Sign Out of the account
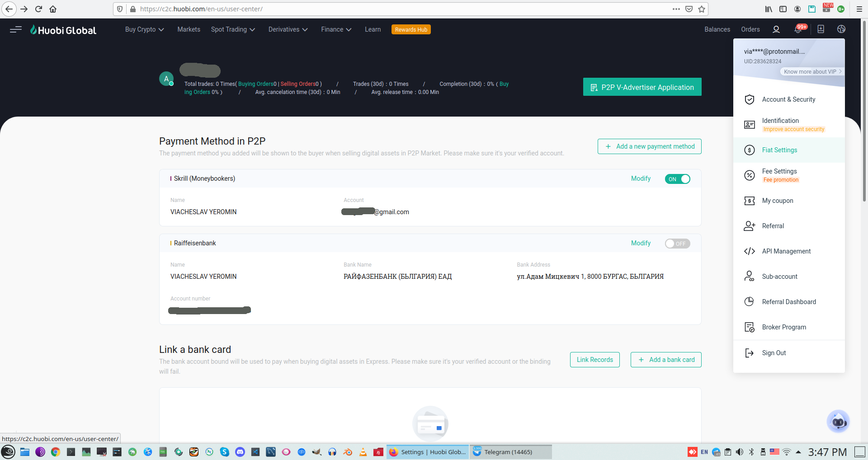The height and width of the screenshot is (460, 868). coord(789,353)
